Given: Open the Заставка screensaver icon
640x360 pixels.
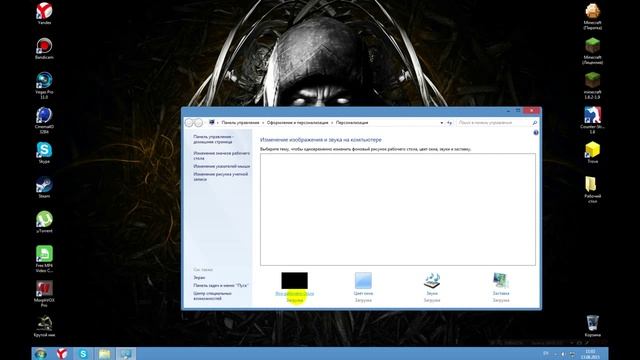Looking at the screenshot, I should (501, 281).
